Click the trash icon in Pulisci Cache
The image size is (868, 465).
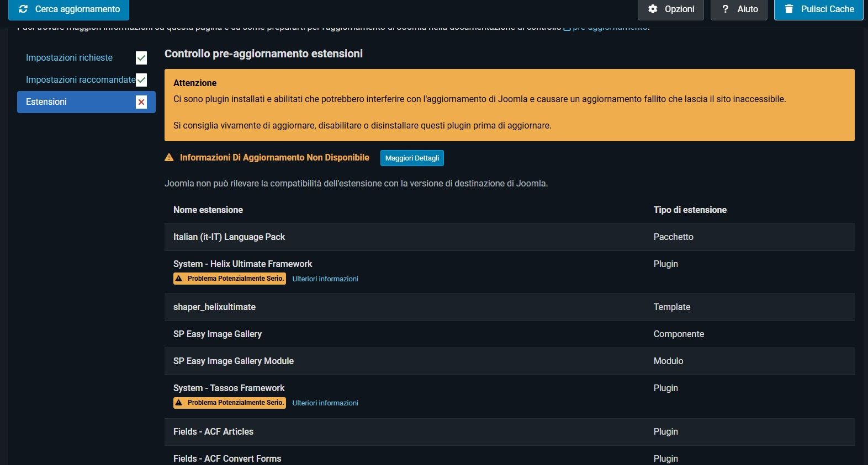pos(789,9)
